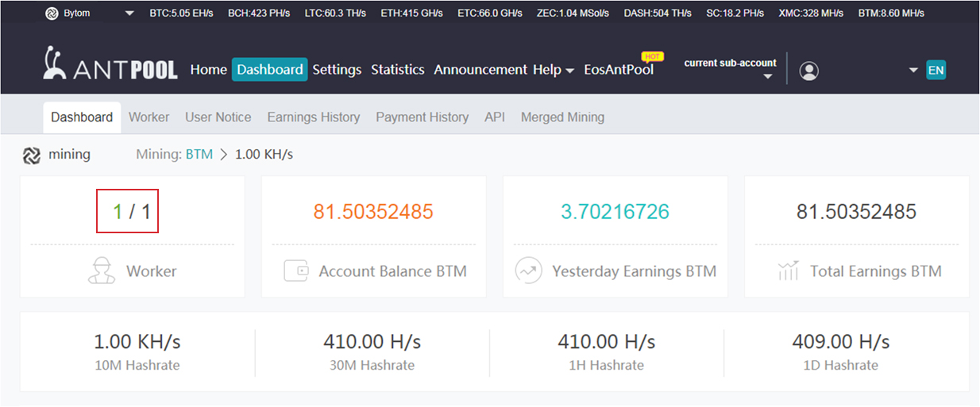Click the BCH:423 PH/s ticker entry
This screenshot has height=407, width=980.
[259, 13]
